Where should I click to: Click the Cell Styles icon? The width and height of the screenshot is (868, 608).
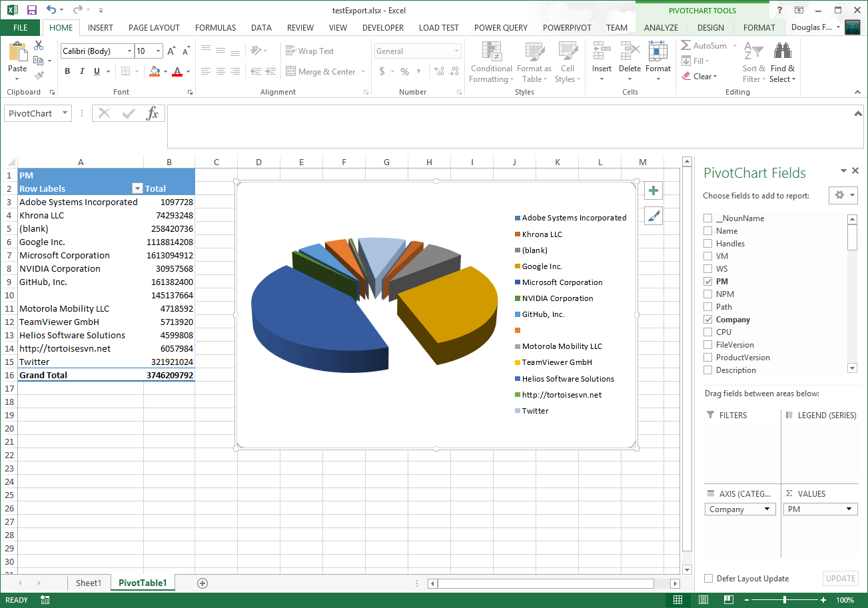point(568,52)
